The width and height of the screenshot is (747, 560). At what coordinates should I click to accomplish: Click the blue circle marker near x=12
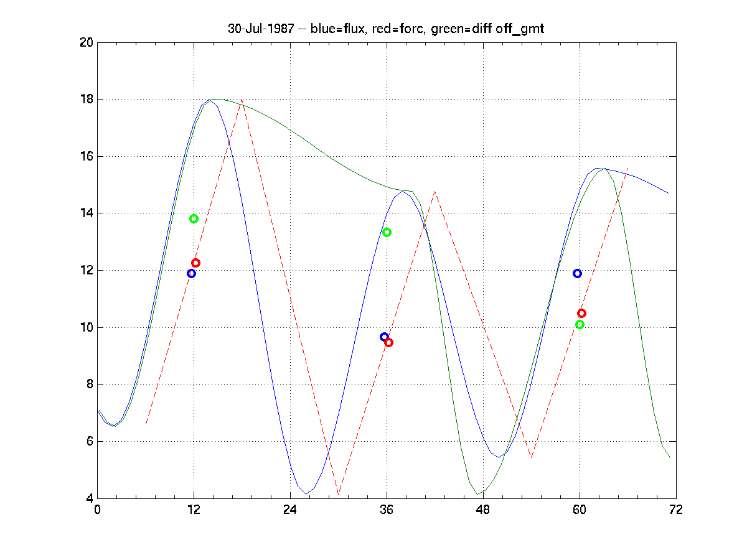(x=191, y=273)
